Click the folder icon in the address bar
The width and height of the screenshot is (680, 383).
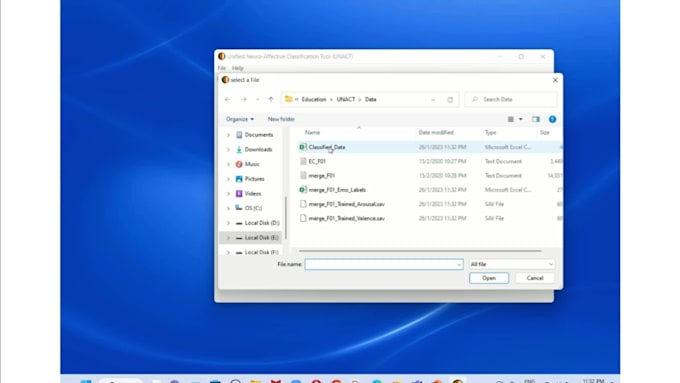pyautogui.click(x=288, y=99)
